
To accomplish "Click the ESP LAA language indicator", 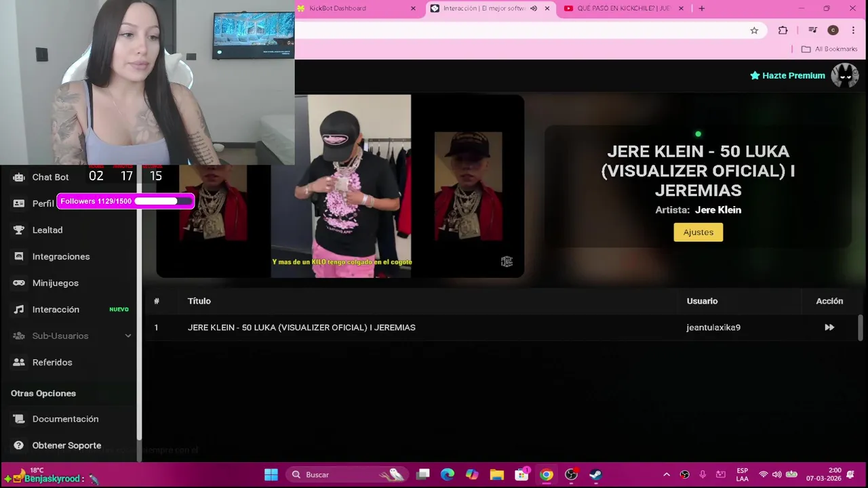I will (743, 474).
